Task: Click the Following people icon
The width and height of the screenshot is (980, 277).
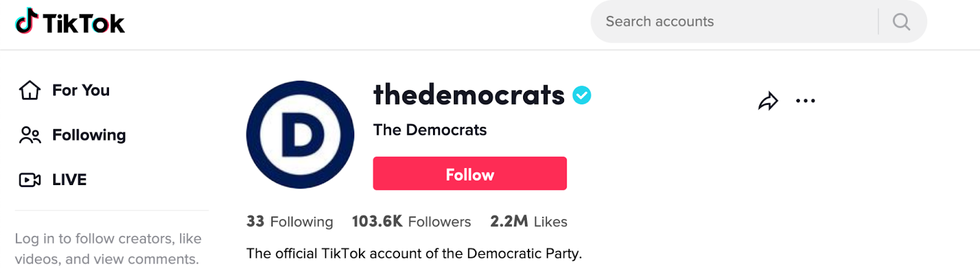Action: tap(29, 135)
